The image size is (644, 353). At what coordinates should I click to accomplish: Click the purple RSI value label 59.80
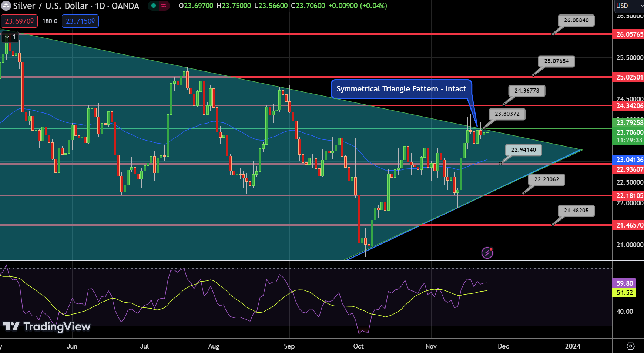624,283
